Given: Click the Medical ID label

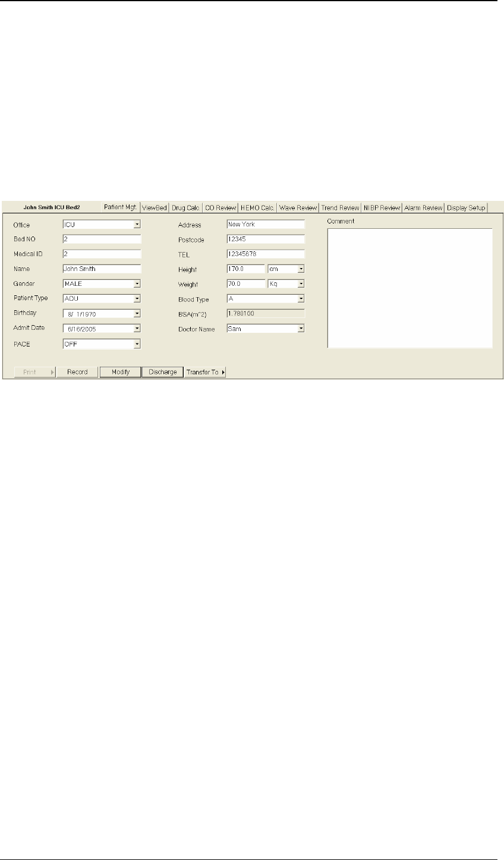Looking at the screenshot, I should [x=27, y=254].
